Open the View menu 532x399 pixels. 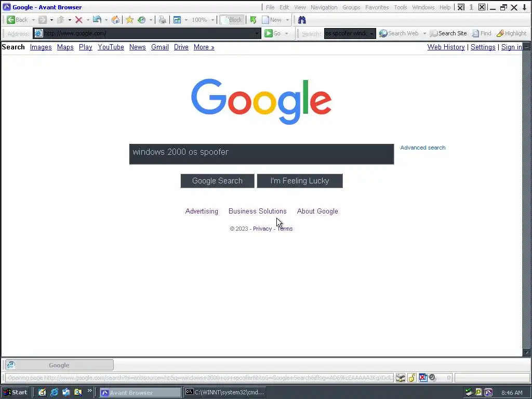(x=300, y=7)
